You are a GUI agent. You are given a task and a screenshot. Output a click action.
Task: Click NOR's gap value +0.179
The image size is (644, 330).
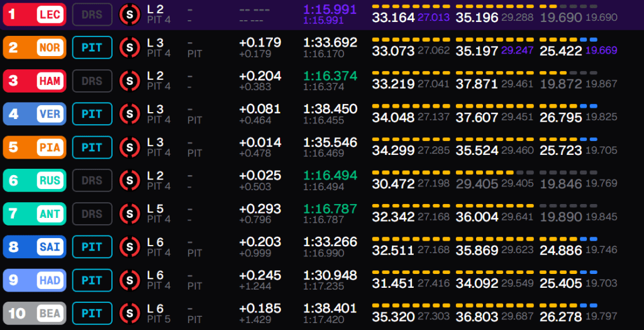[260, 42]
